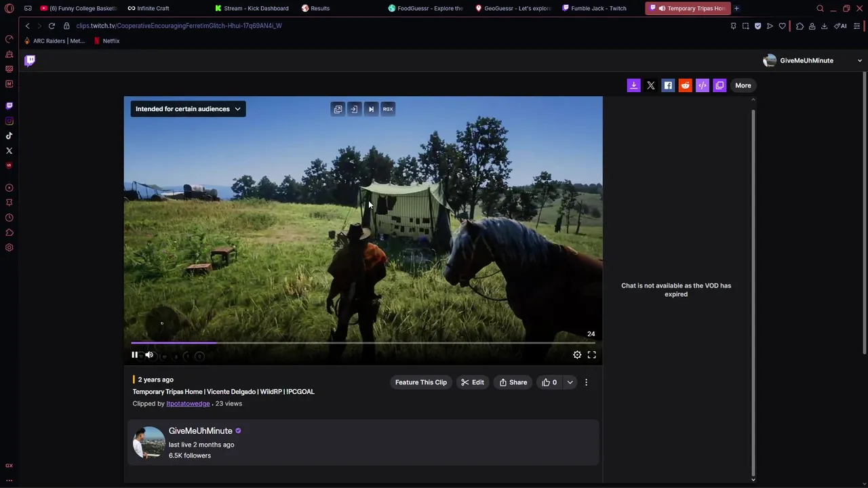868x488 pixels.
Task: Share the clip to Reddit
Action: pos(685,85)
